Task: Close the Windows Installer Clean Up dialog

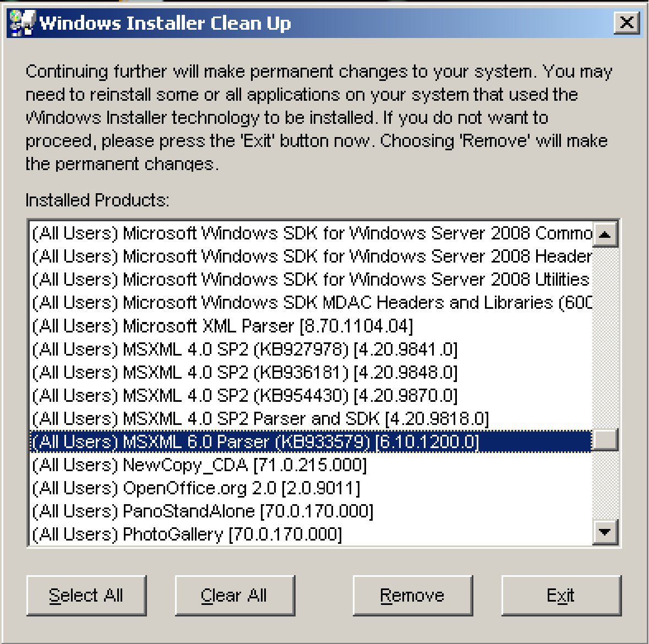Action: tap(626, 23)
